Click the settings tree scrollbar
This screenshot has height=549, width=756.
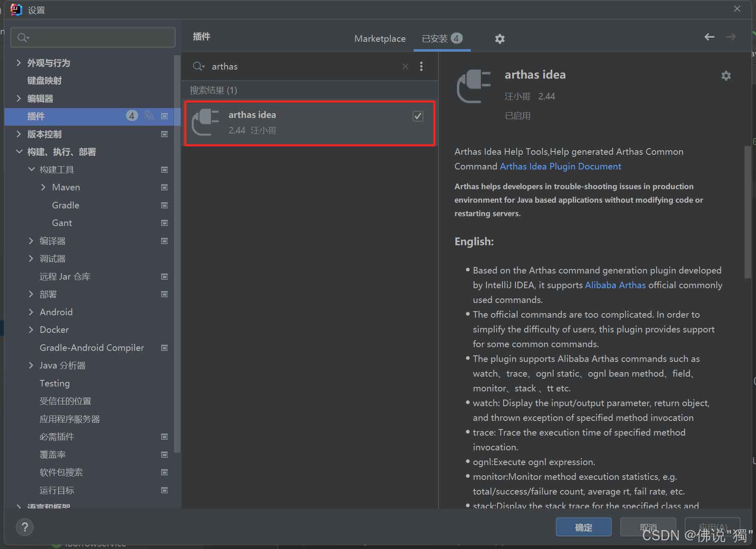(x=177, y=254)
